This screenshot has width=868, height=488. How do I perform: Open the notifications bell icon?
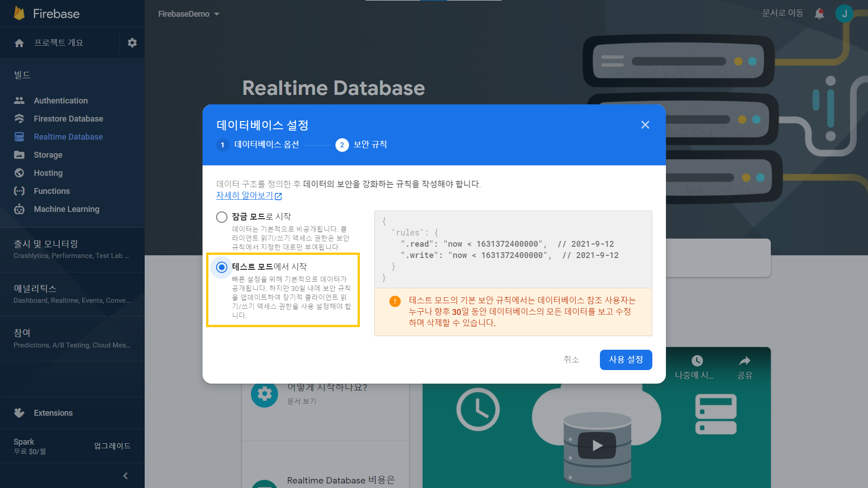coord(819,14)
